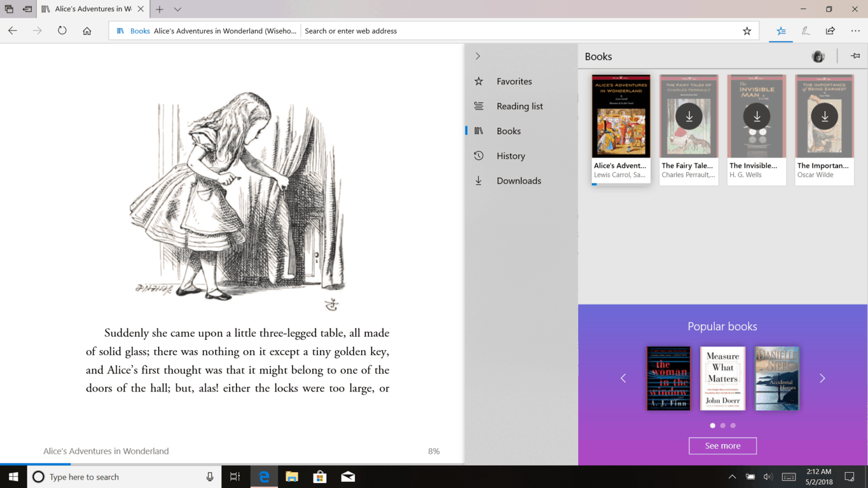The width and height of the screenshot is (868, 488).
Task: Click the Books link in address bar
Action: coord(140,30)
